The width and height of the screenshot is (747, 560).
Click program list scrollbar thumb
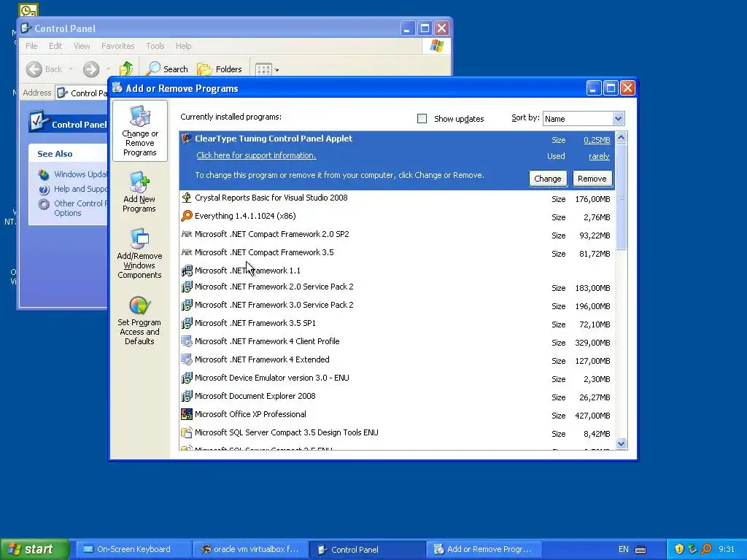point(621,196)
